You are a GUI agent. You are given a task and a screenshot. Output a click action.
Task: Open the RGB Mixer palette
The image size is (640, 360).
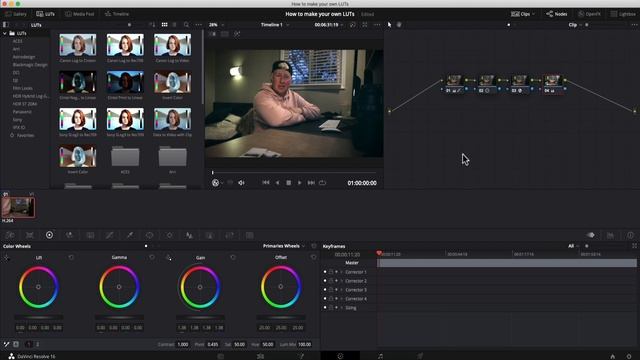(x=69, y=235)
